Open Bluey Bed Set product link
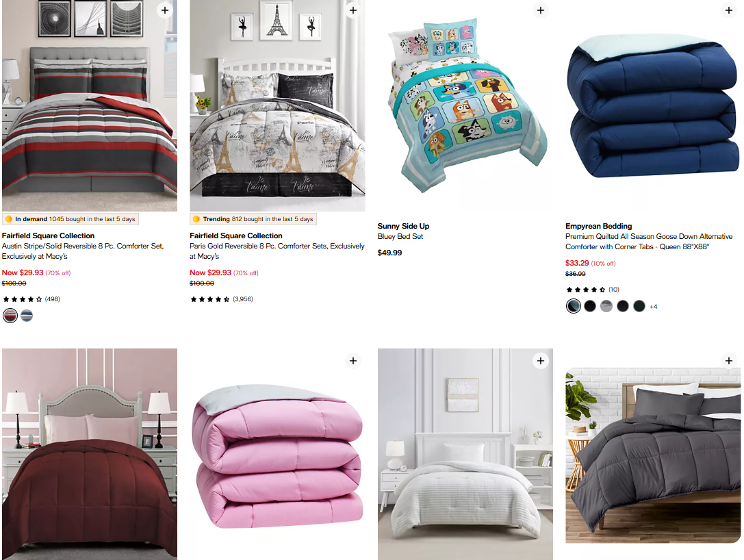Screen dimensions: 744x560 pos(400,236)
